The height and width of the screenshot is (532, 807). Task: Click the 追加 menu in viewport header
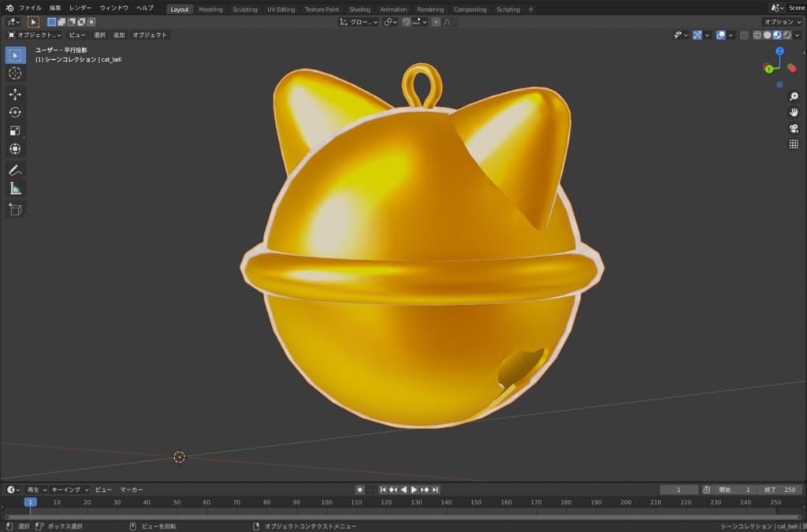pyautogui.click(x=118, y=35)
